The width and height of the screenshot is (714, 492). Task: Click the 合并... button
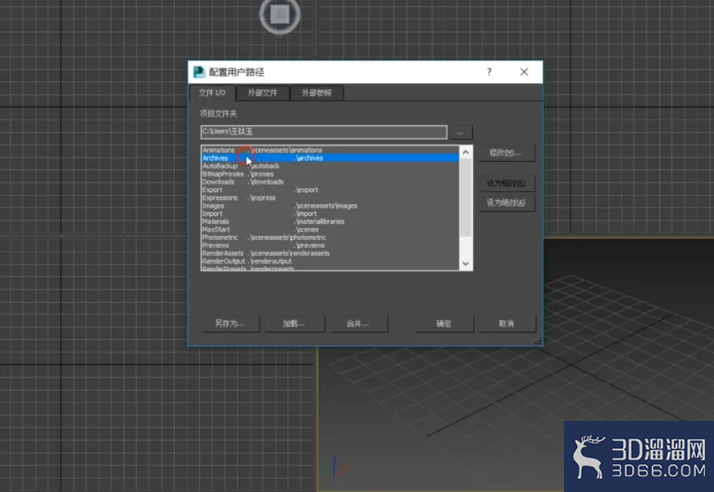click(358, 323)
